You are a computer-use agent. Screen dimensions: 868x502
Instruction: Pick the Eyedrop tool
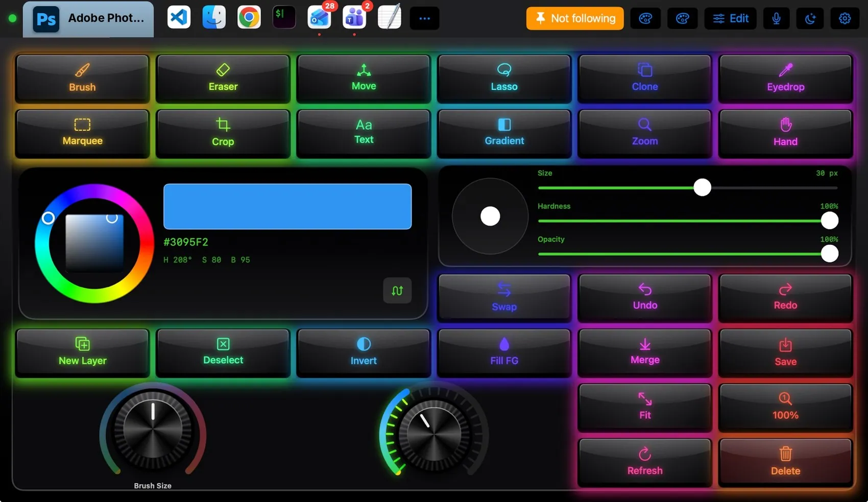coord(785,79)
